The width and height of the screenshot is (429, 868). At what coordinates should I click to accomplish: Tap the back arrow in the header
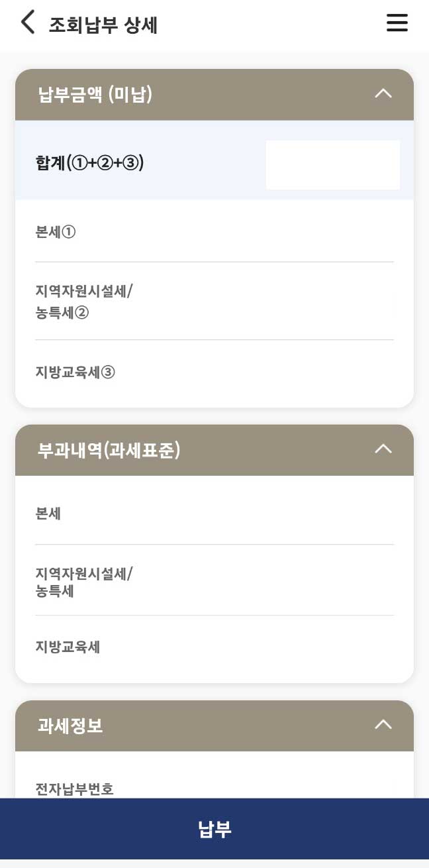27,21
